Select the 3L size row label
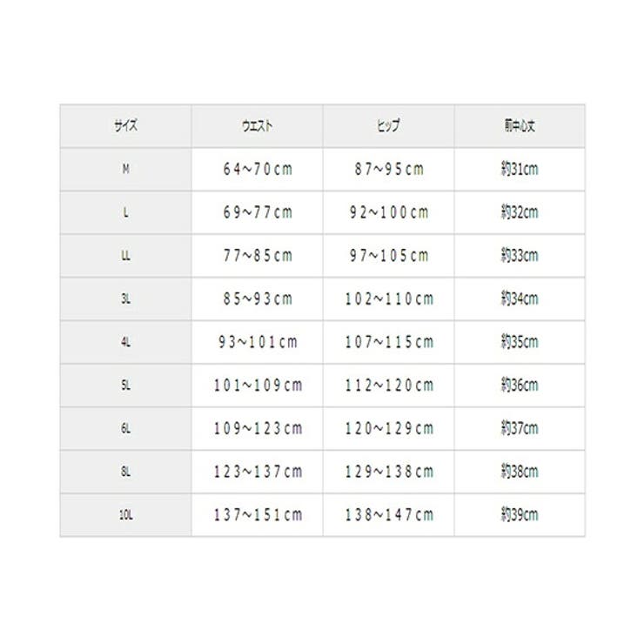This screenshot has height=644, width=644. click(x=125, y=299)
